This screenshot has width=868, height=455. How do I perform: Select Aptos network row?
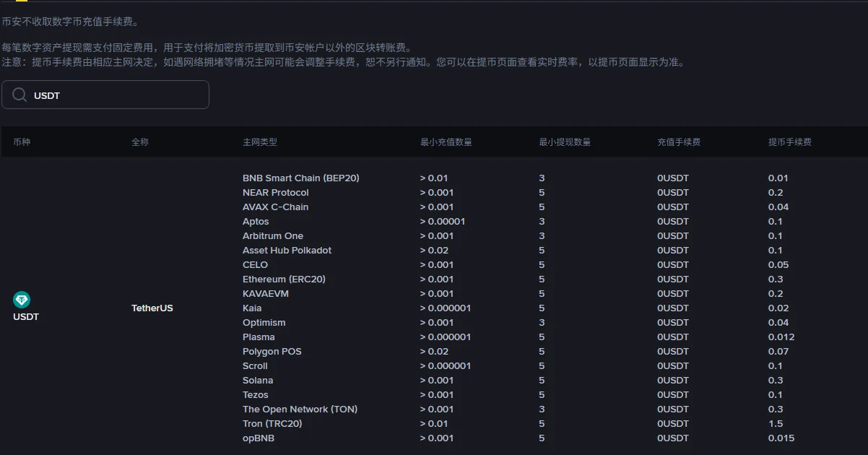click(x=256, y=222)
